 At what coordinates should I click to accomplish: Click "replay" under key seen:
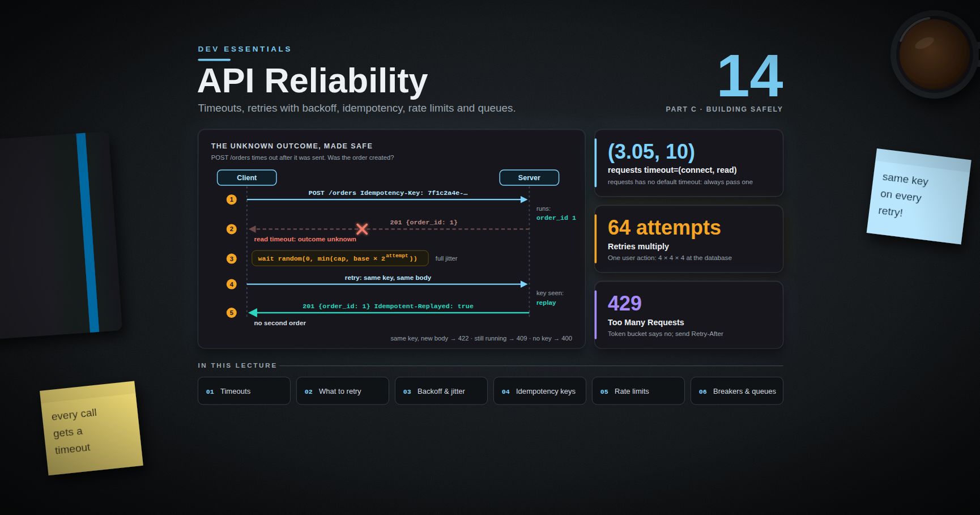click(546, 303)
